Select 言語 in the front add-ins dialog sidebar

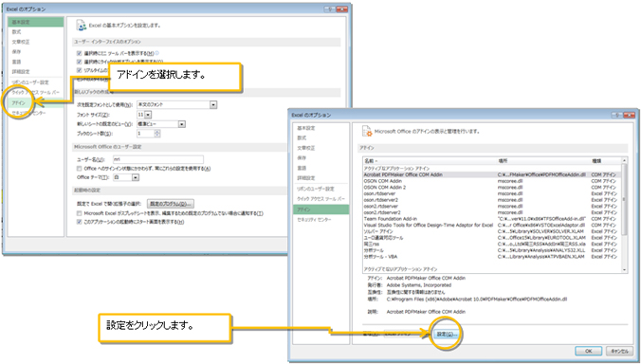321,168
